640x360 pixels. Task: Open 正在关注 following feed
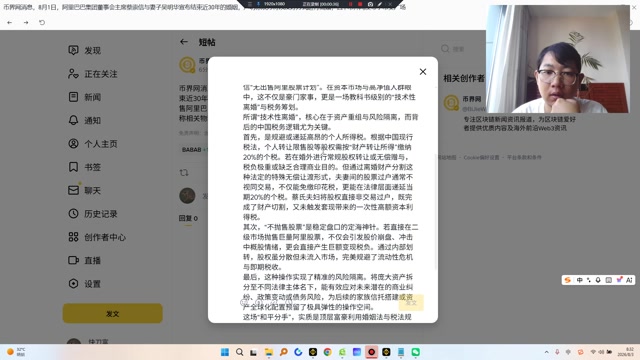click(x=93, y=74)
